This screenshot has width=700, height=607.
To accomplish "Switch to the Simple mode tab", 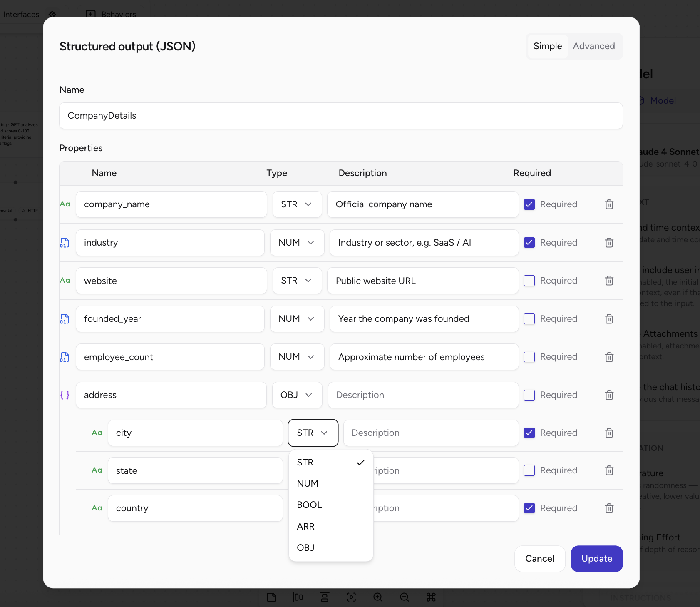I will click(x=548, y=46).
